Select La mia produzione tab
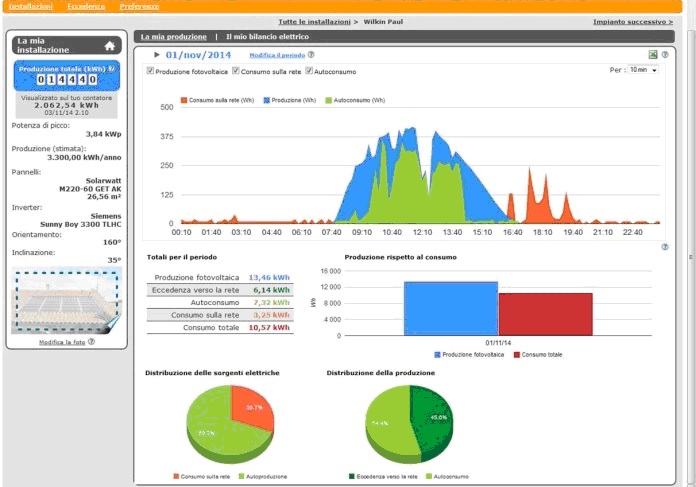This screenshot has height=487, width=696. click(174, 37)
